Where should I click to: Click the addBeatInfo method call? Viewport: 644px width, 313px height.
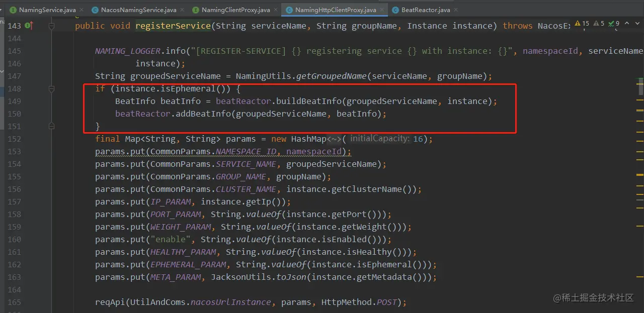pos(203,114)
